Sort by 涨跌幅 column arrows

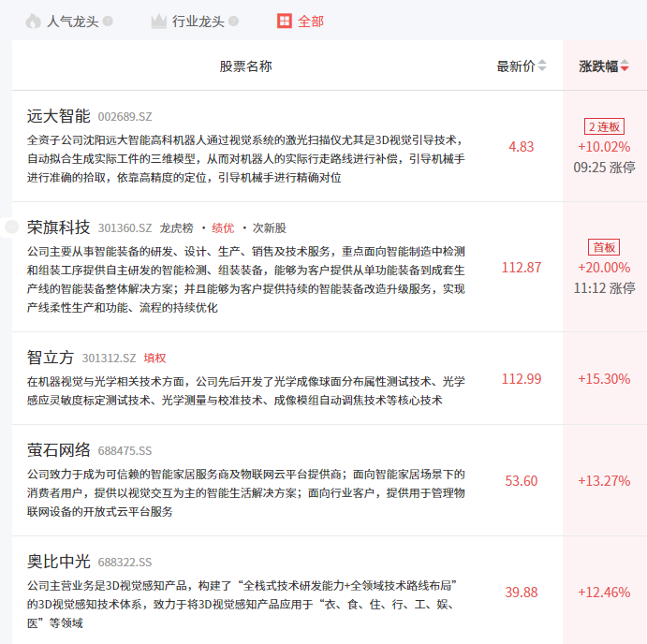625,66
